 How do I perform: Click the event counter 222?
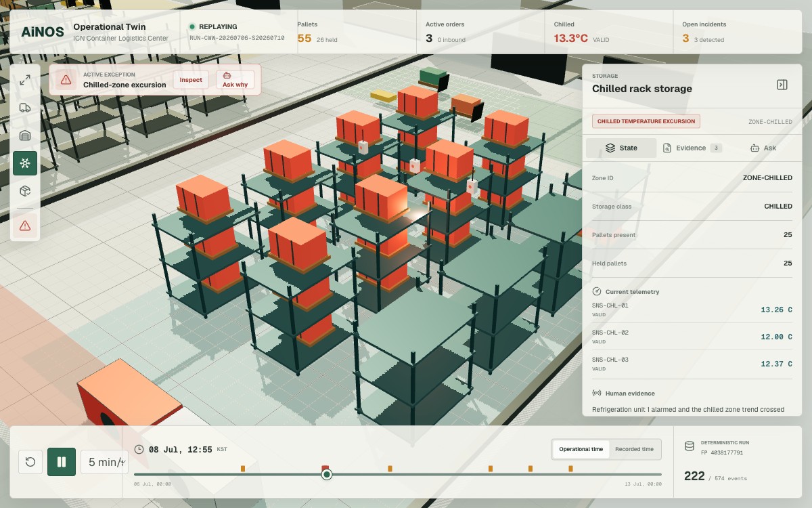point(694,476)
